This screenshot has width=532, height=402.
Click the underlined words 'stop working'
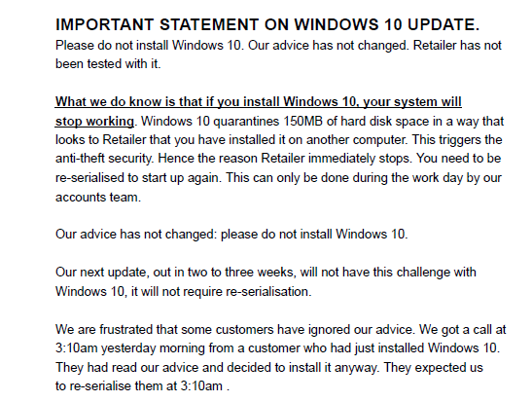pyautogui.click(x=94, y=122)
